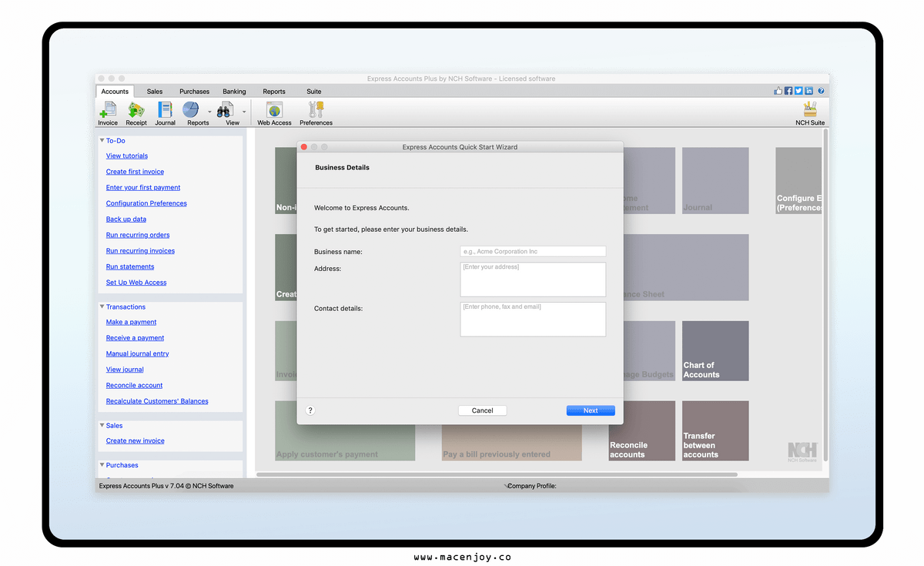Collapse the Transactions section triangle
The width and height of the screenshot is (924, 566).
tap(102, 306)
